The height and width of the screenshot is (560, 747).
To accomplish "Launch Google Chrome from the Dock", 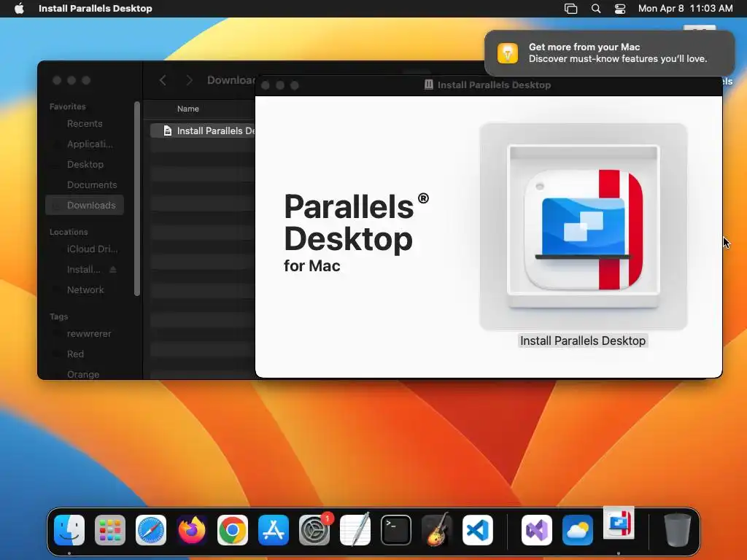I will (x=233, y=530).
